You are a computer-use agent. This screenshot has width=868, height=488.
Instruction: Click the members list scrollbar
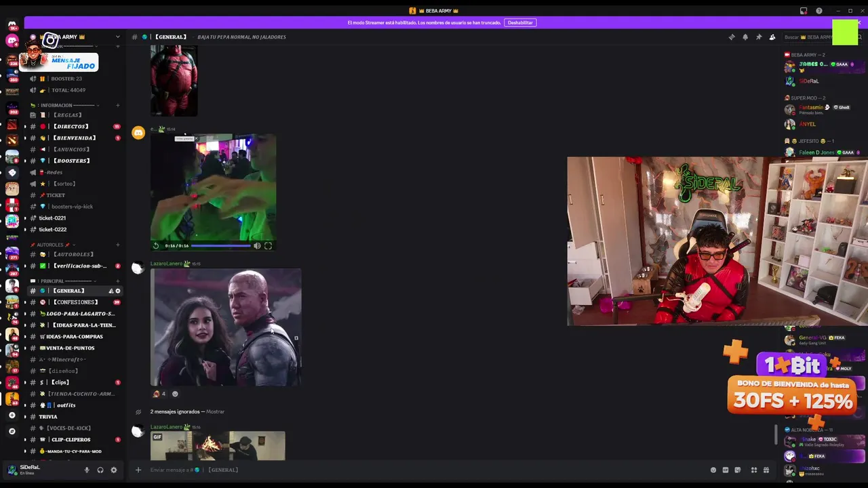click(x=776, y=434)
